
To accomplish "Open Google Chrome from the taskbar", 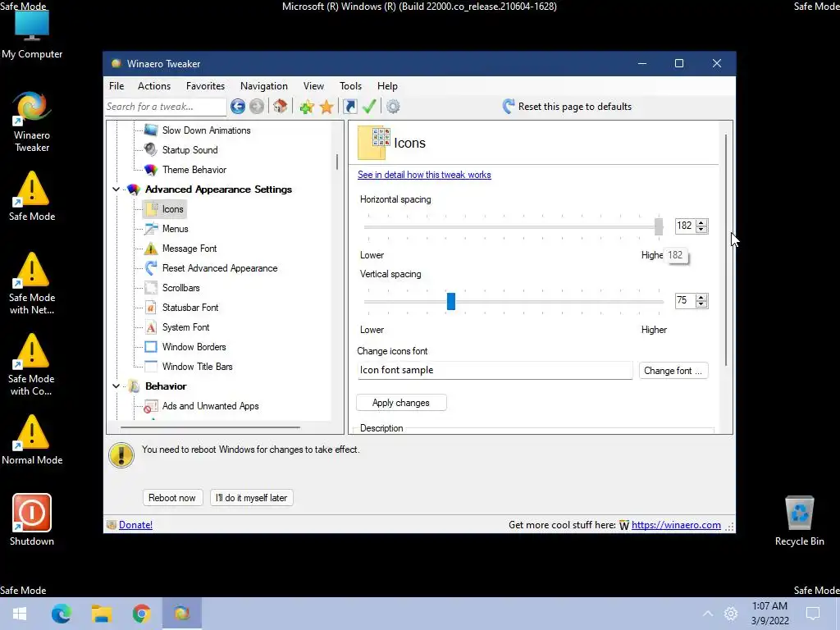I will [x=141, y=614].
